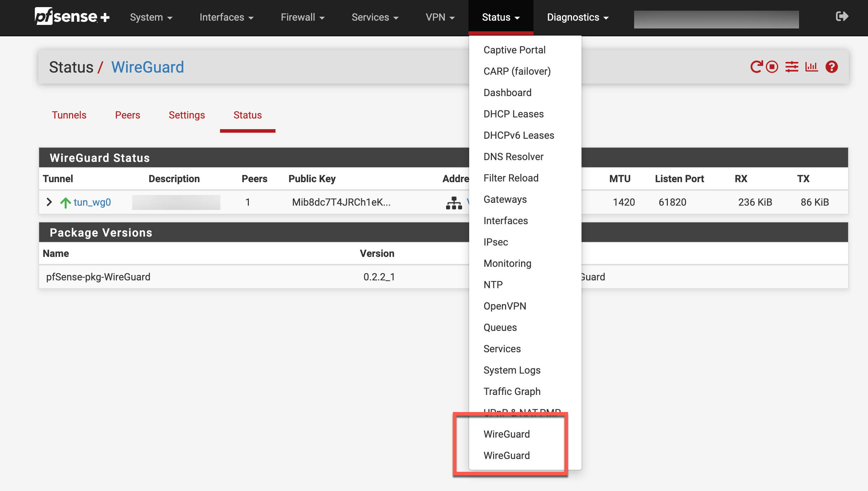The height and width of the screenshot is (491, 868).
Task: Open the help question mark icon
Action: point(832,67)
